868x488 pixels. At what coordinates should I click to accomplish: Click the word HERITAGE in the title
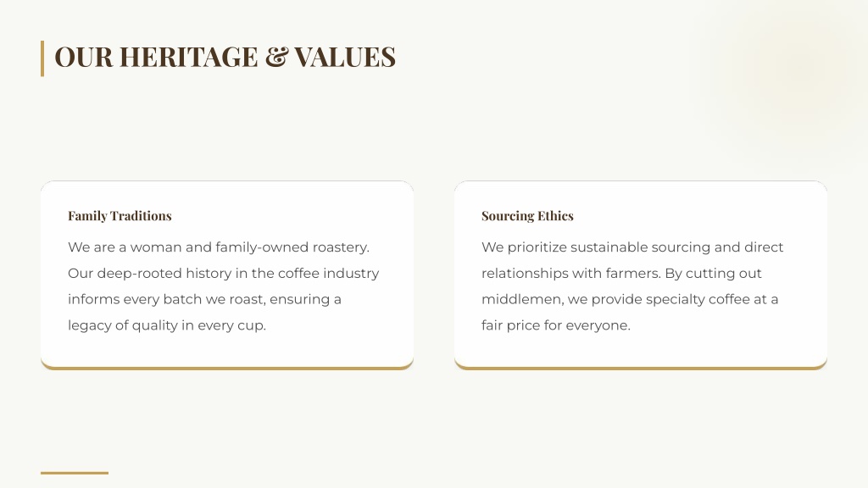tap(189, 57)
